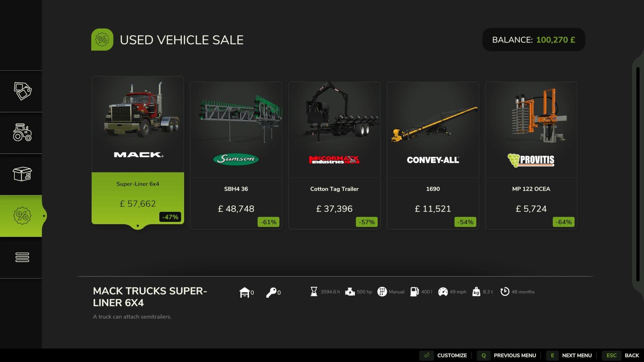Click the -64% discount badge
Screen dimensions: 644x362
[563, 222]
